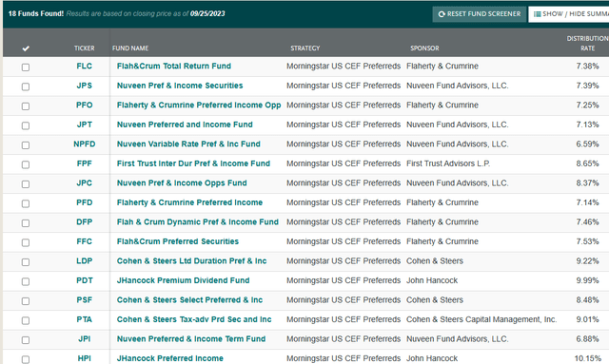
Task: Open the NPFD ticker link
Action: coord(85,144)
